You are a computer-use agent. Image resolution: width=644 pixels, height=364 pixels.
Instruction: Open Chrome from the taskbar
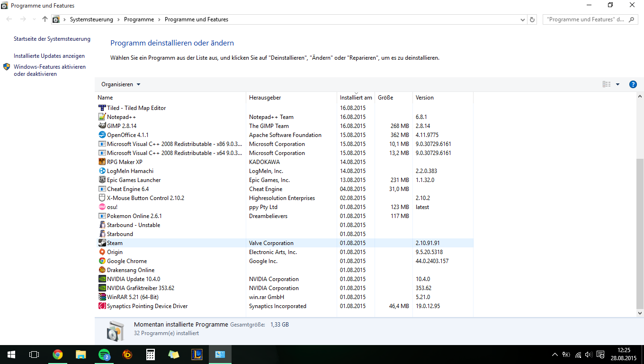(58, 354)
